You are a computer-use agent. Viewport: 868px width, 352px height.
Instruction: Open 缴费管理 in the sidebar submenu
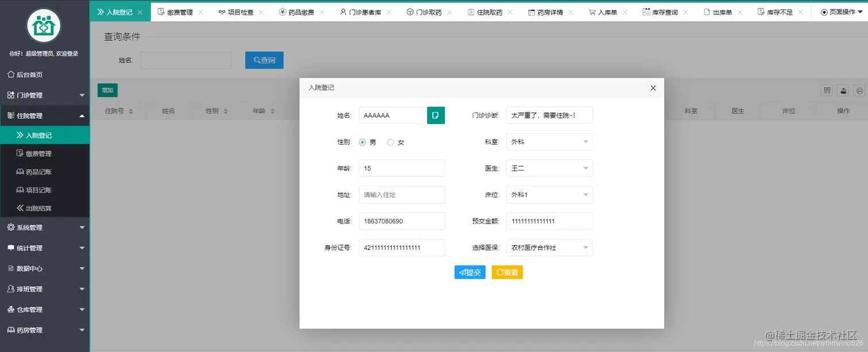(x=45, y=154)
